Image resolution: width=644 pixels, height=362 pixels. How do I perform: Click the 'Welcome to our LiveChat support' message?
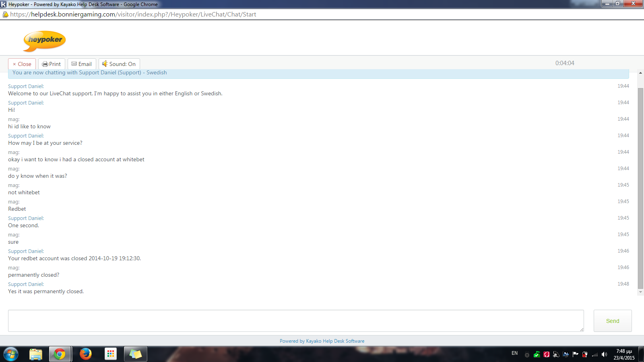point(115,94)
